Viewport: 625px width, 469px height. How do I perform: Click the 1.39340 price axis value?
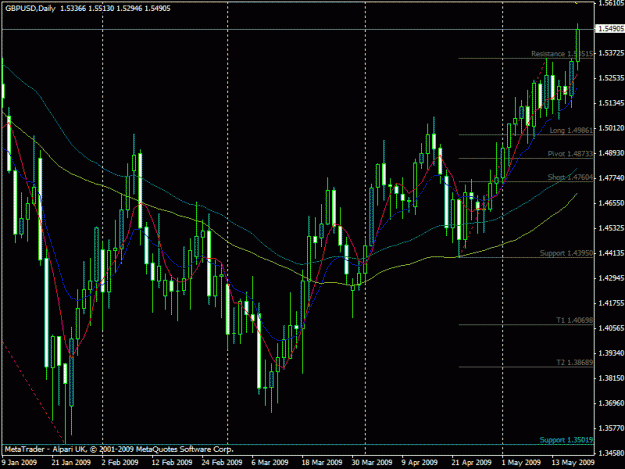611,353
